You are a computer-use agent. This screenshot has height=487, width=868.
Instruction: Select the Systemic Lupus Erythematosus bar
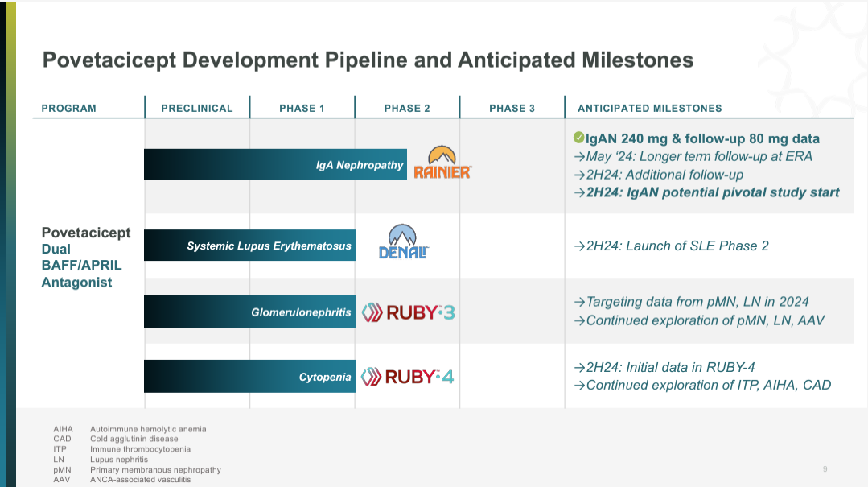tap(249, 246)
